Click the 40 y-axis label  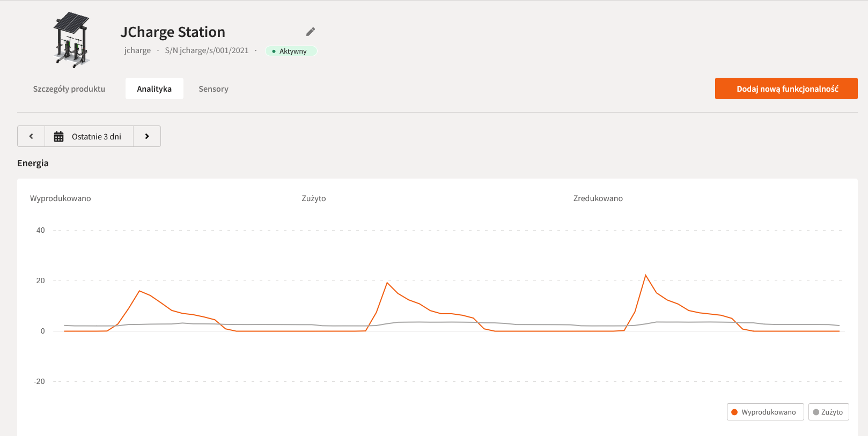41,230
